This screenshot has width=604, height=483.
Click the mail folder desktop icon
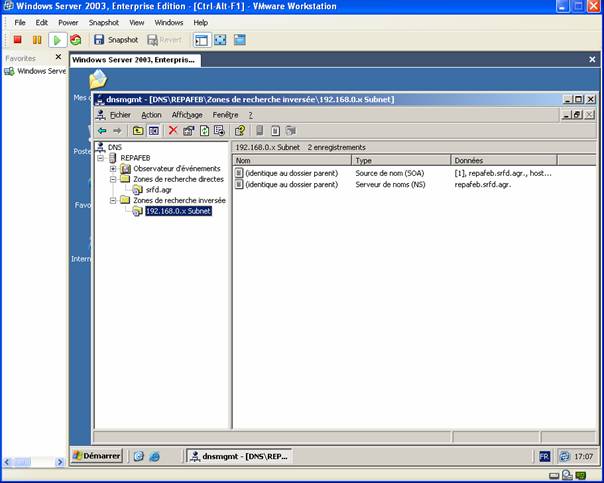98,79
